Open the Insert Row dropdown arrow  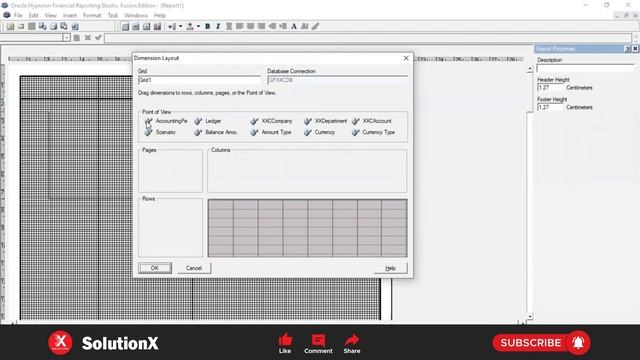click(180, 27)
